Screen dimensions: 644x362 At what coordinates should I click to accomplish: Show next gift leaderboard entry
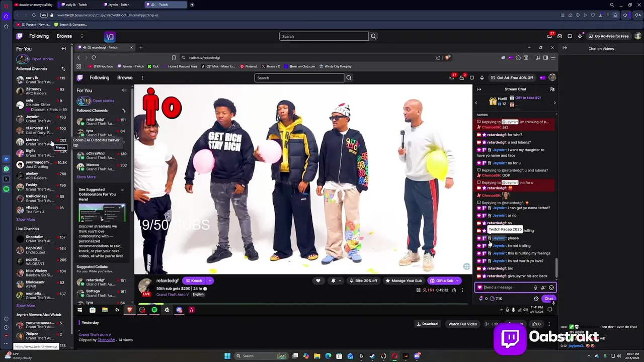pos(554,103)
